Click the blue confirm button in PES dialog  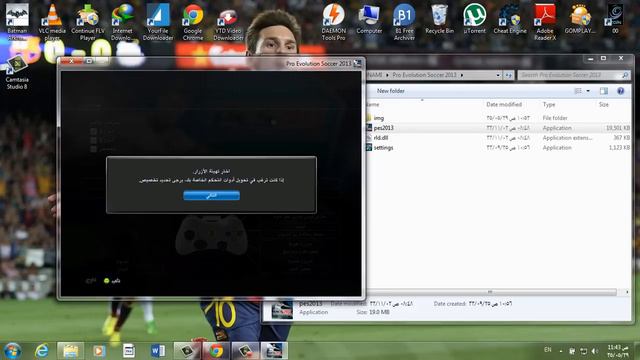tap(211, 196)
